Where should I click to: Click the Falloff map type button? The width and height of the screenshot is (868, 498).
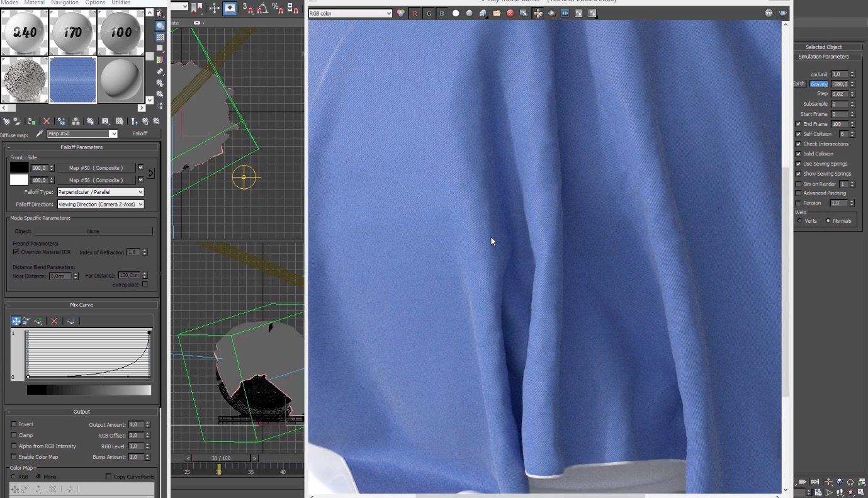pyautogui.click(x=140, y=133)
